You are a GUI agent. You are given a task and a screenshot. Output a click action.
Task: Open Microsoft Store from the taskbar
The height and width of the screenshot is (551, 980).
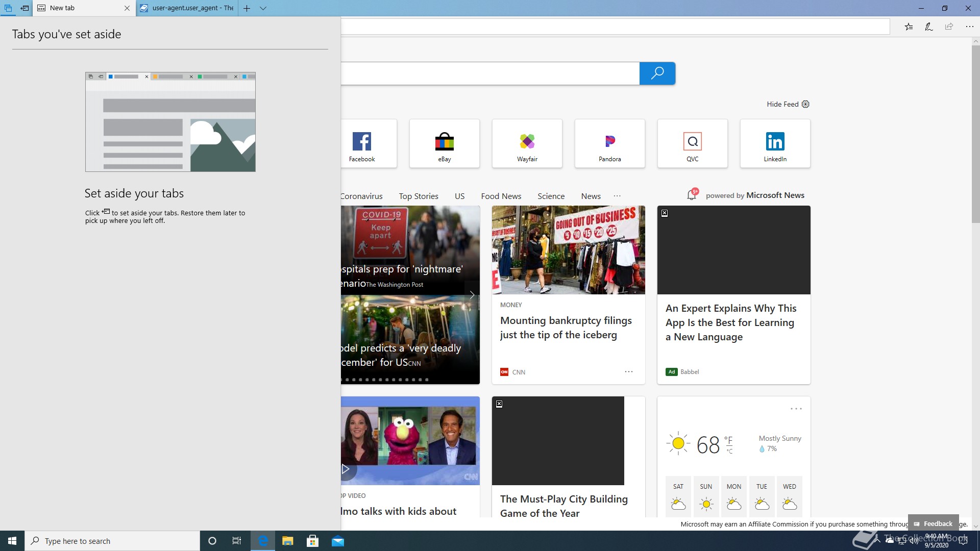[x=312, y=541]
